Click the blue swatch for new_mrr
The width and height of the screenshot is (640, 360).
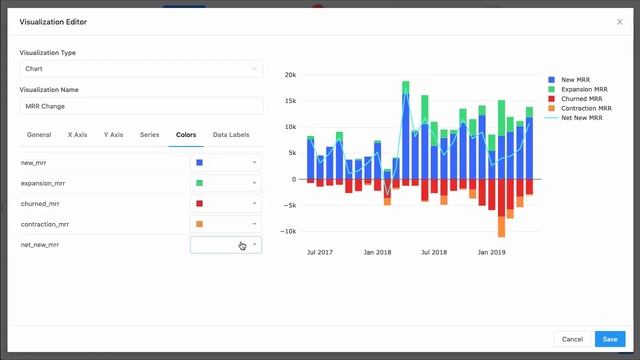tap(200, 162)
